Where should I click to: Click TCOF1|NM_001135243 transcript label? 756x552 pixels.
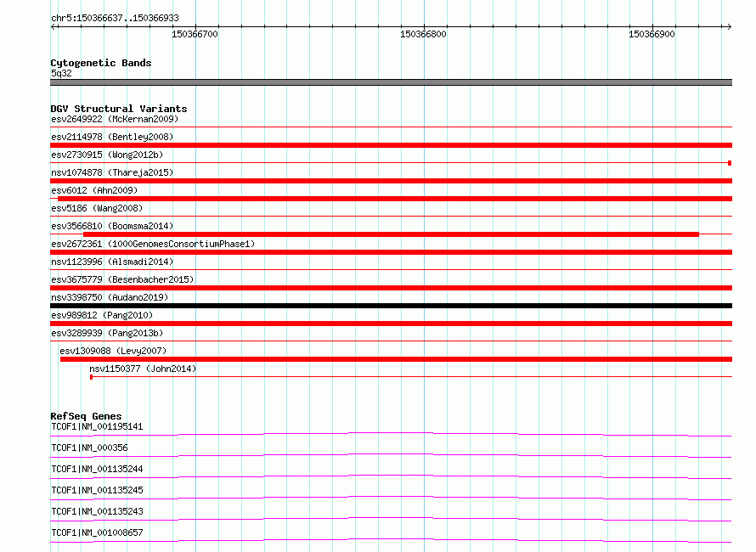pos(97,511)
